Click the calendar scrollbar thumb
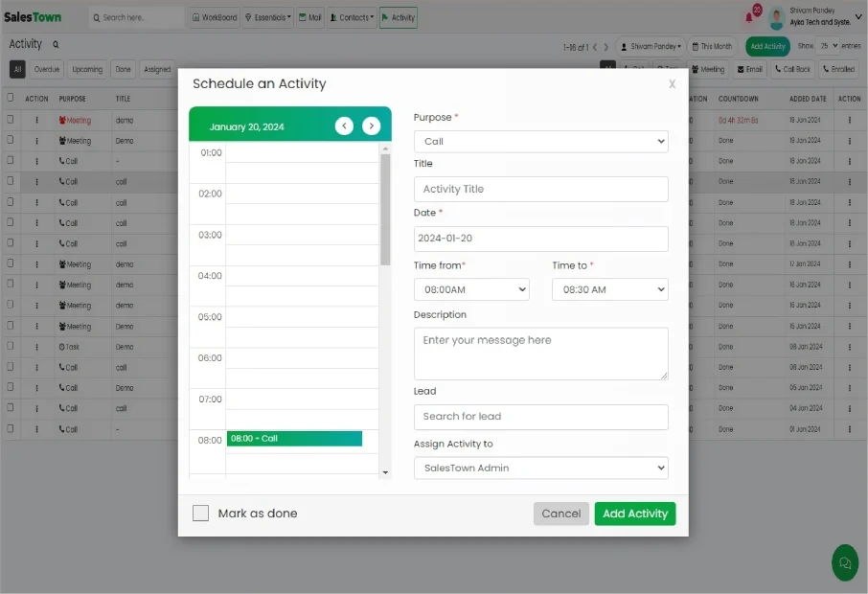 [x=385, y=209]
